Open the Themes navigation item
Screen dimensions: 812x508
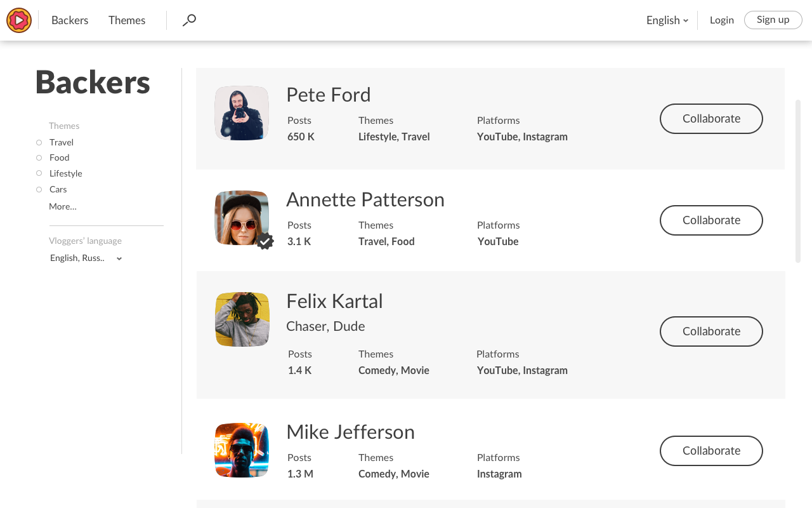point(127,20)
